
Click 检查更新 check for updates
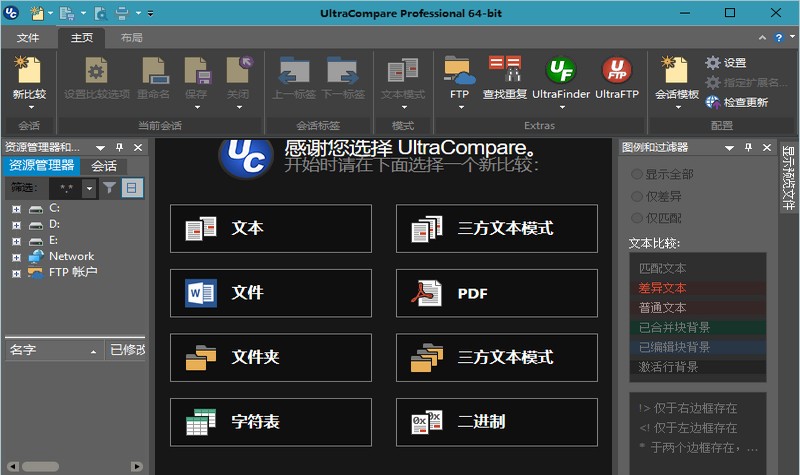coord(736,103)
